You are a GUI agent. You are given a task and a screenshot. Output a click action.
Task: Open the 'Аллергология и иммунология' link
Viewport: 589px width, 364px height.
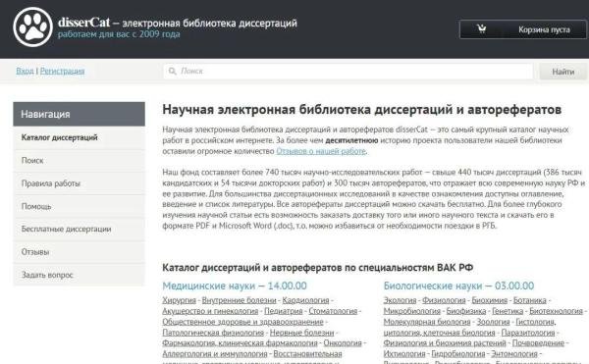214,354
